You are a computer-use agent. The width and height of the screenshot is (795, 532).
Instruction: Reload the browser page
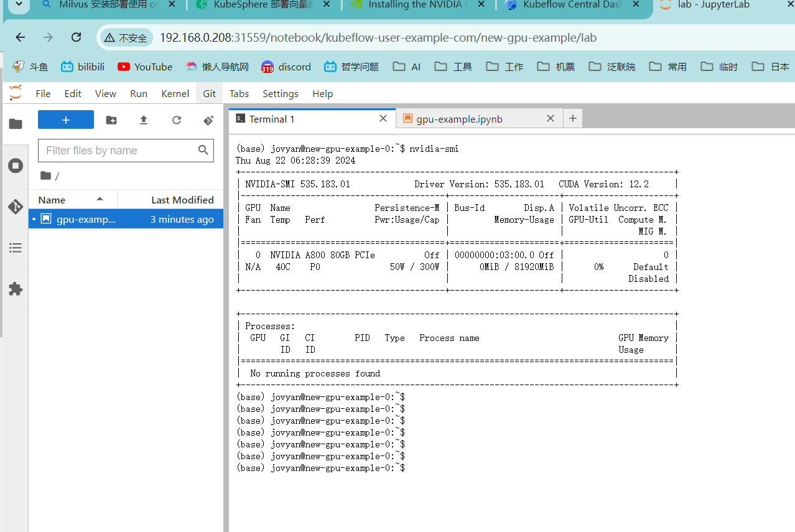click(76, 37)
